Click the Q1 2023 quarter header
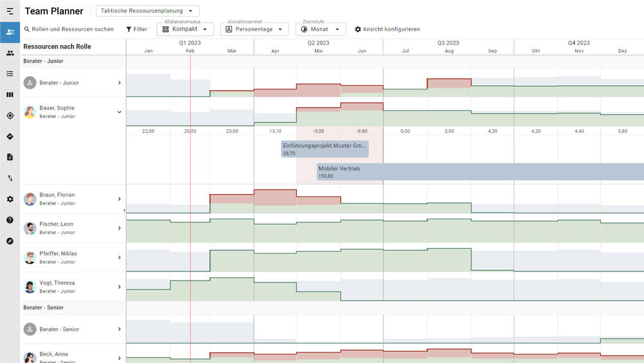Viewport: 644px width, 363px height. [x=190, y=43]
